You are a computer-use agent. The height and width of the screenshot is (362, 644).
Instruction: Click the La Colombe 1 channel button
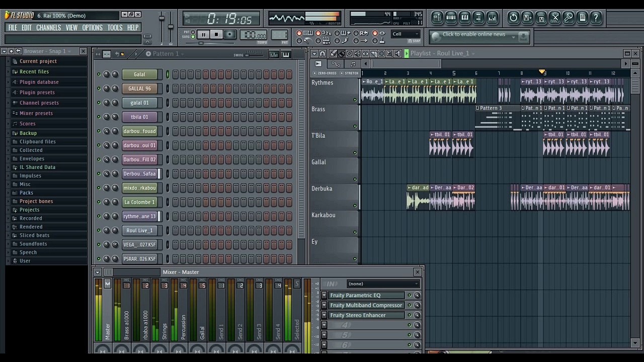point(139,202)
